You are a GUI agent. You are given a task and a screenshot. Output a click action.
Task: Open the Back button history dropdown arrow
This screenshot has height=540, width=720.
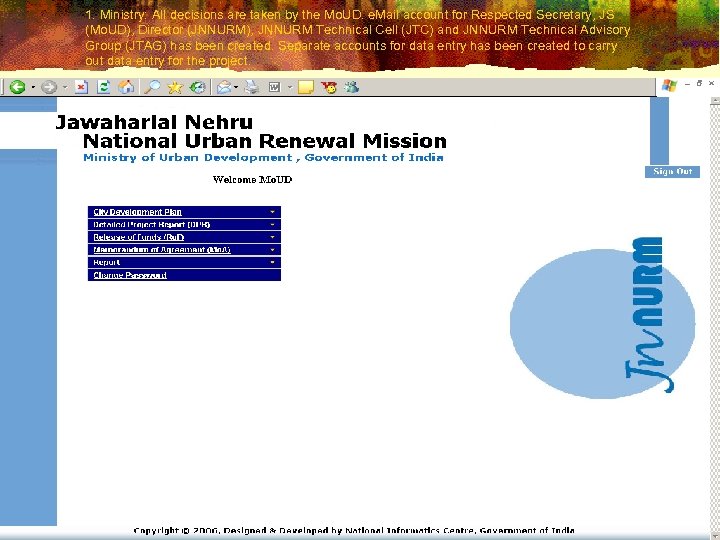point(33,87)
